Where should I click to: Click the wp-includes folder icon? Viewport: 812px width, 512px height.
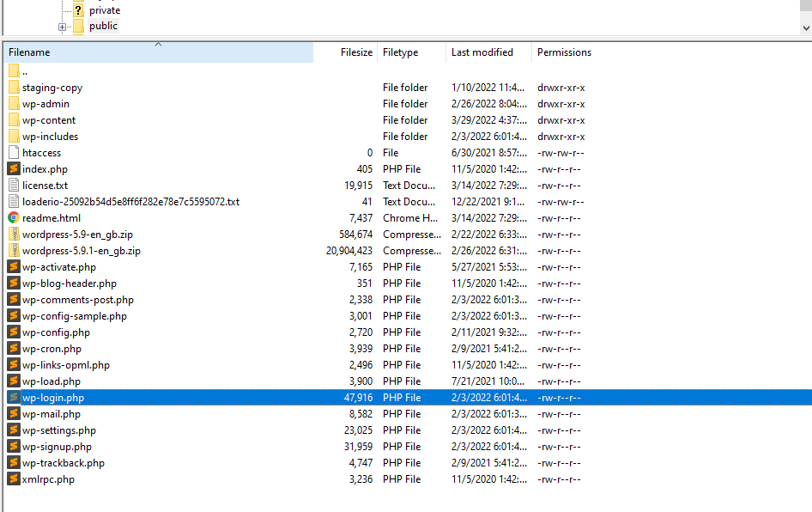pos(15,136)
